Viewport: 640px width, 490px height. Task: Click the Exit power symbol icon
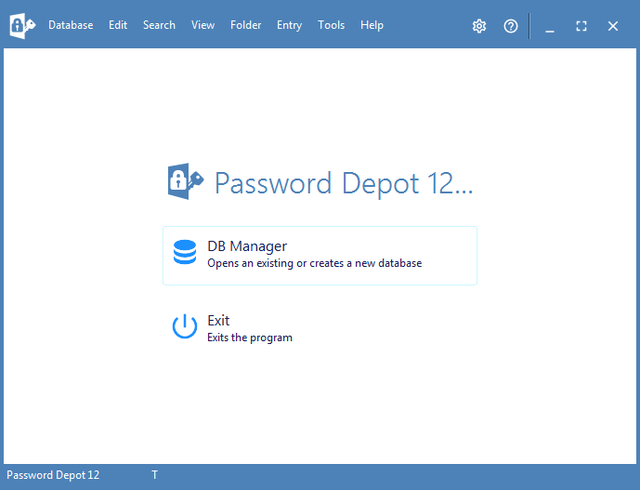[x=185, y=327]
